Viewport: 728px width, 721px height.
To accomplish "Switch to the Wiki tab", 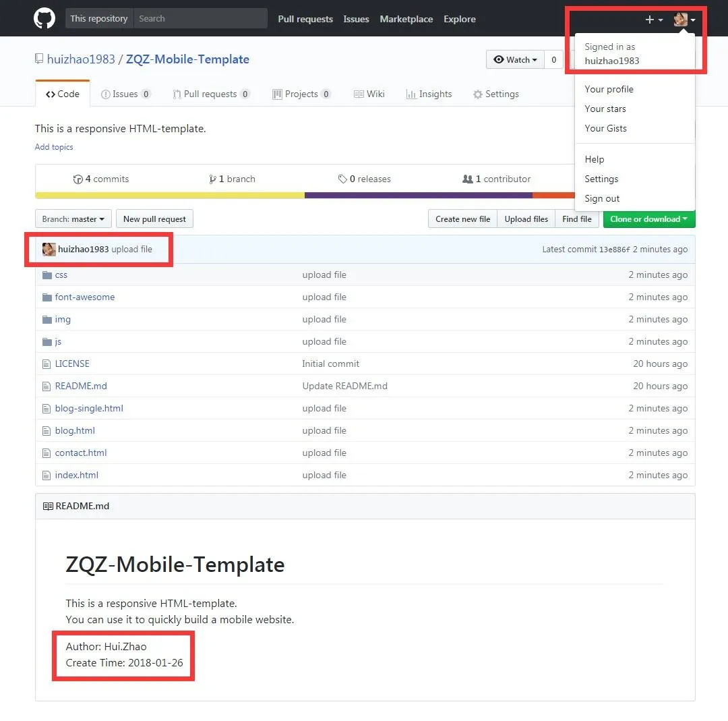I will [x=369, y=94].
